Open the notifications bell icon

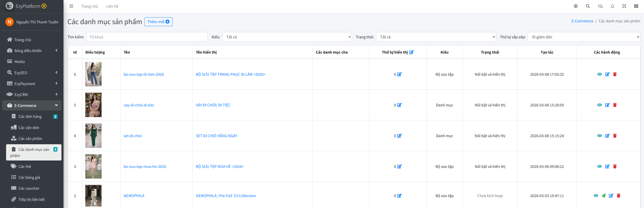point(612,6)
